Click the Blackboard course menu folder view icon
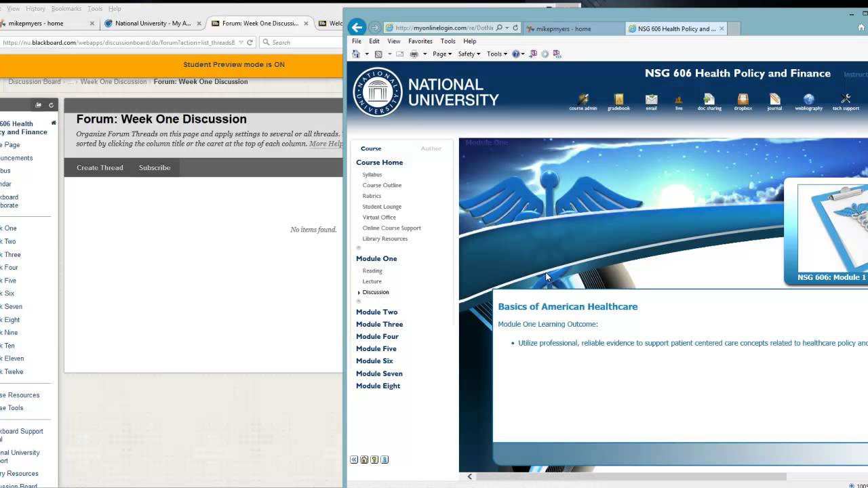 point(39,105)
